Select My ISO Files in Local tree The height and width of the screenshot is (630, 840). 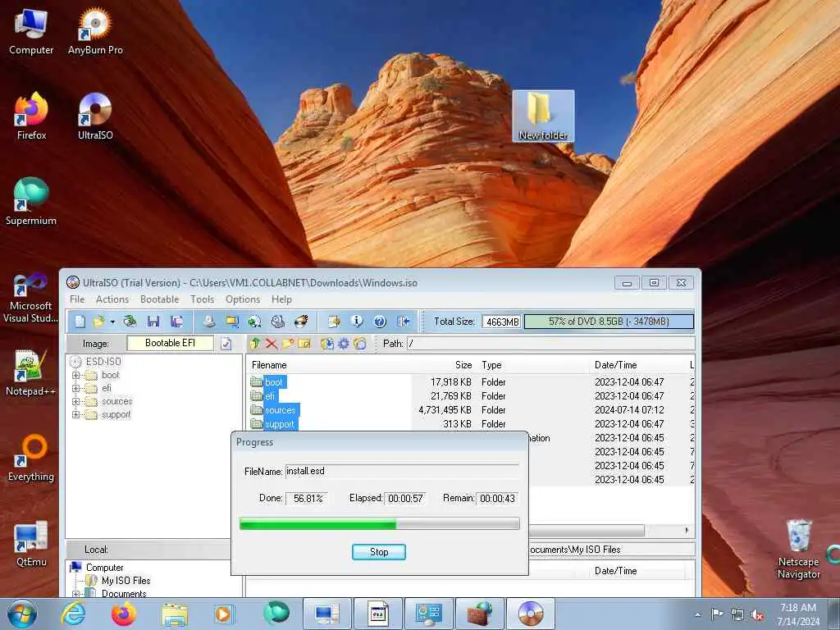126,581
